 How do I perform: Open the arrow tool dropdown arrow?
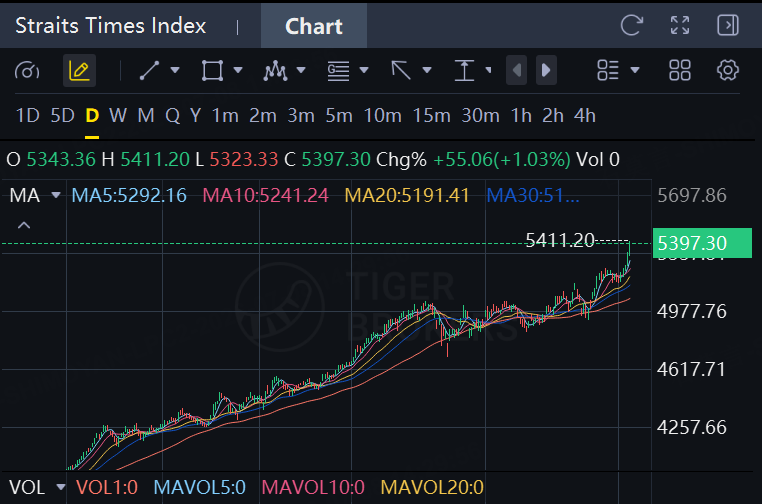(x=427, y=70)
